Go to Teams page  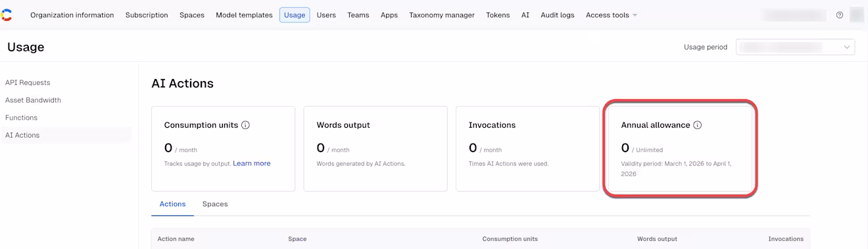(x=358, y=15)
